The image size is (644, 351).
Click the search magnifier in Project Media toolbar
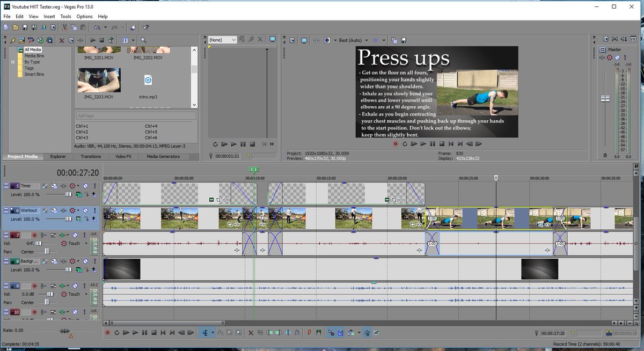143,40
